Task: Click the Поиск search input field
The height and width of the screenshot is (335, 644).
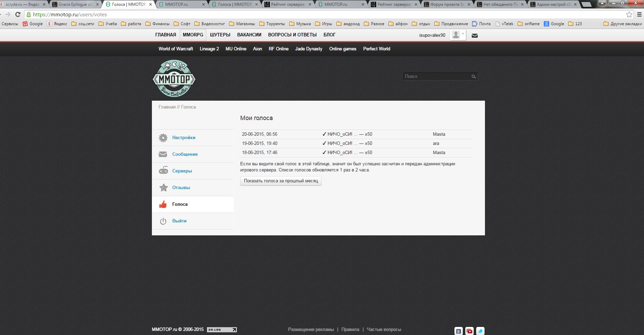Action: (437, 77)
